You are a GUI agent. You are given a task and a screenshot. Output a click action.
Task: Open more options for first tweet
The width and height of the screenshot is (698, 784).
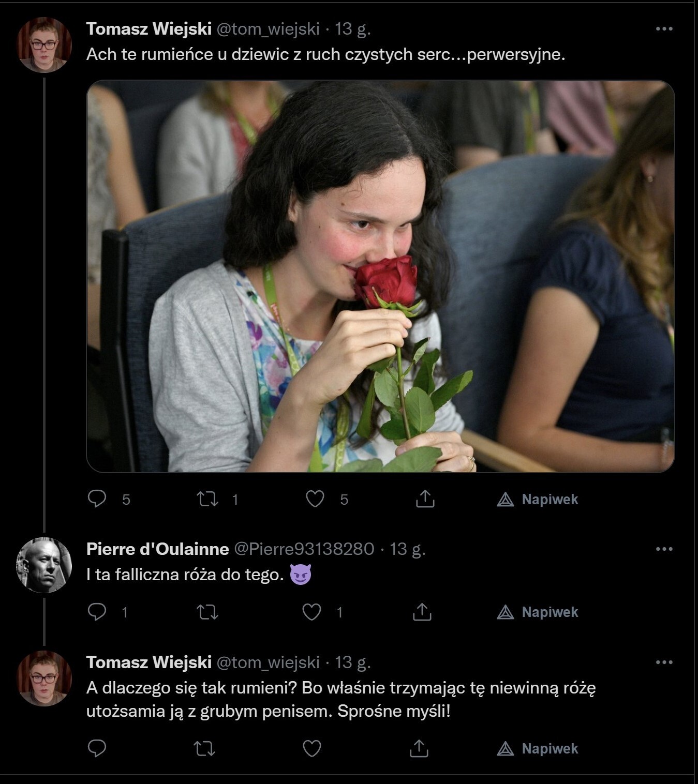(x=664, y=29)
